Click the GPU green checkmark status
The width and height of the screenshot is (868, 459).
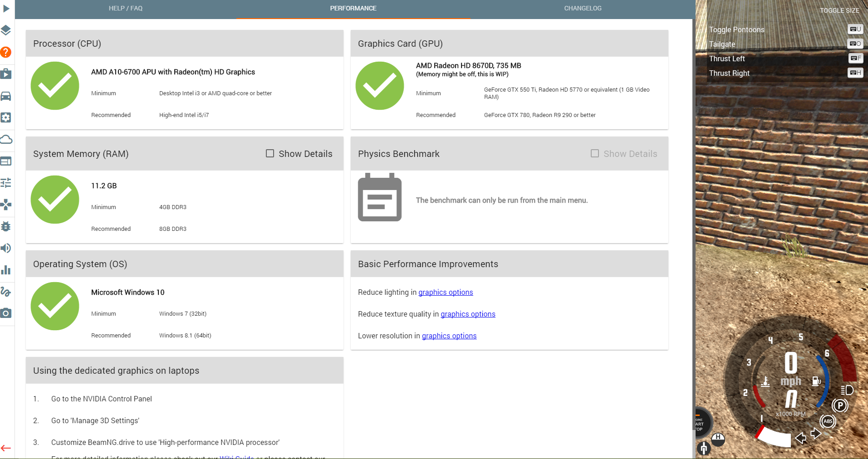point(380,86)
